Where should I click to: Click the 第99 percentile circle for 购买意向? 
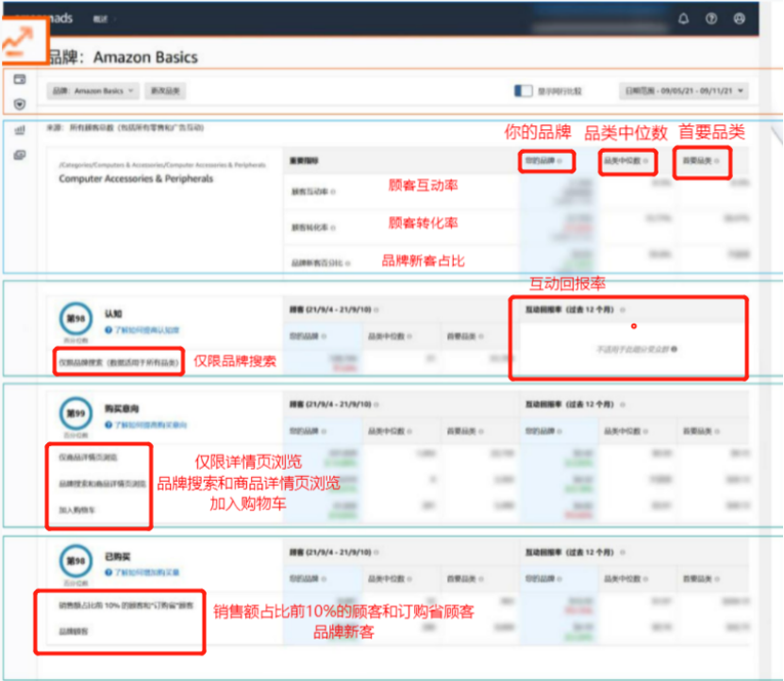(76, 413)
